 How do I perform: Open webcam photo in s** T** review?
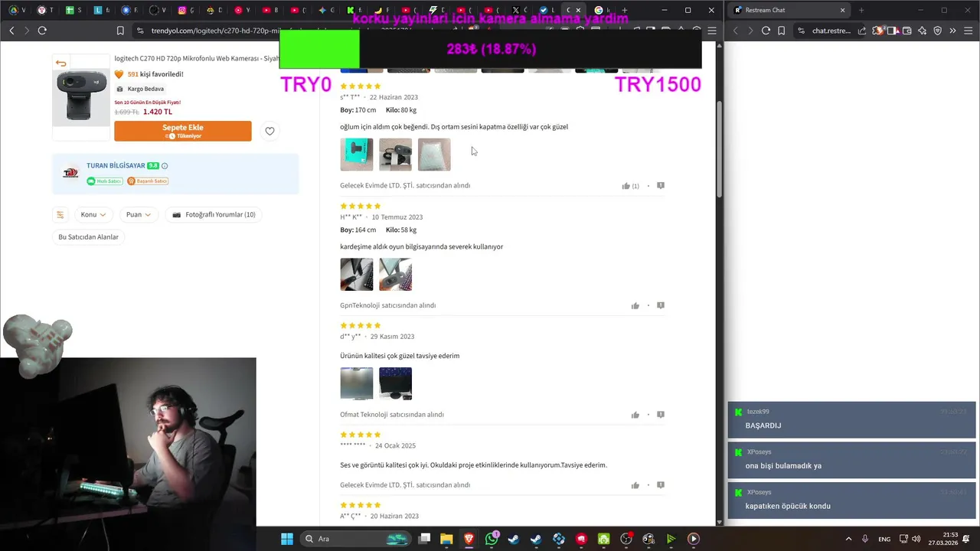pos(395,155)
